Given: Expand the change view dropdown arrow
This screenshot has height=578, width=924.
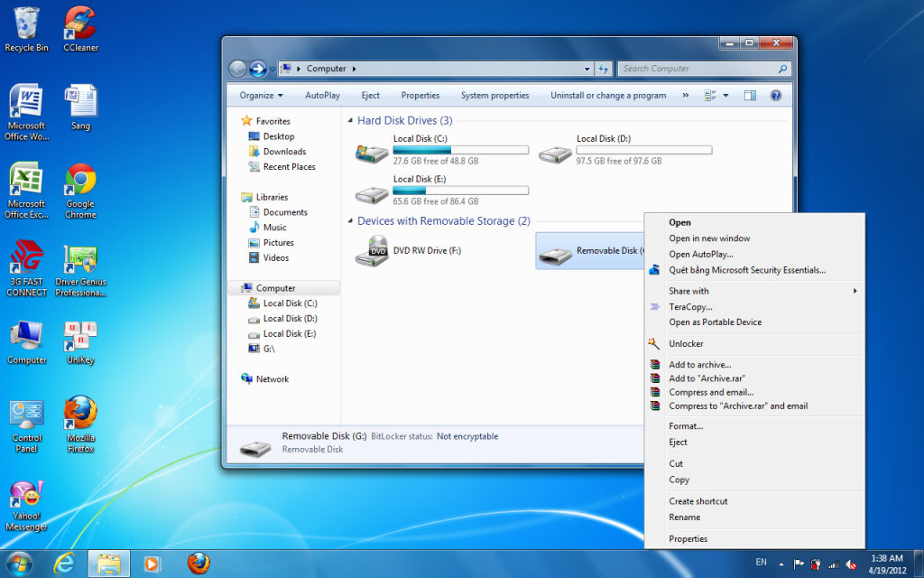Looking at the screenshot, I should click(725, 95).
